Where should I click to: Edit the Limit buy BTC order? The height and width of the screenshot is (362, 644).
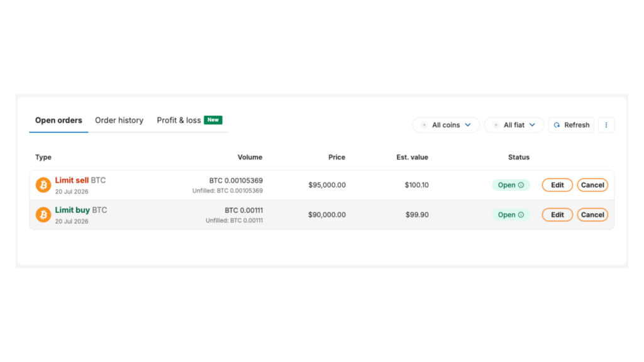[x=557, y=215]
